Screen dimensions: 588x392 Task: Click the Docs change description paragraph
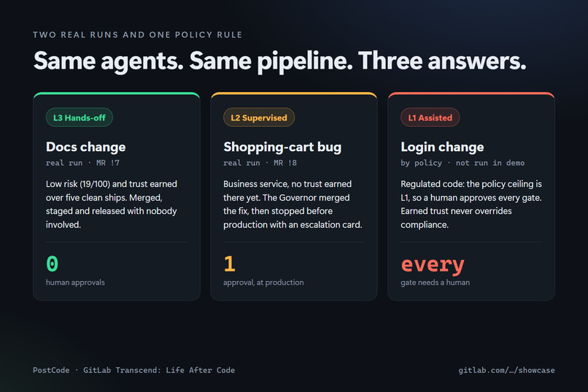click(x=112, y=204)
